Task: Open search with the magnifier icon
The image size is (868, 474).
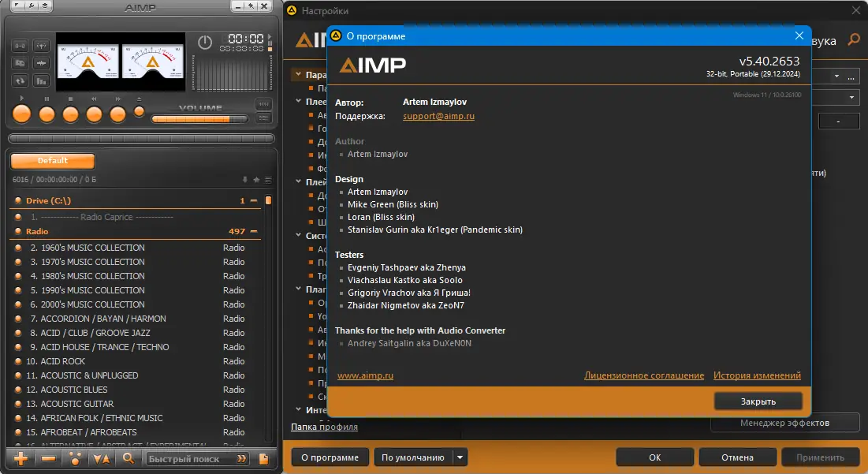Action: [128, 458]
